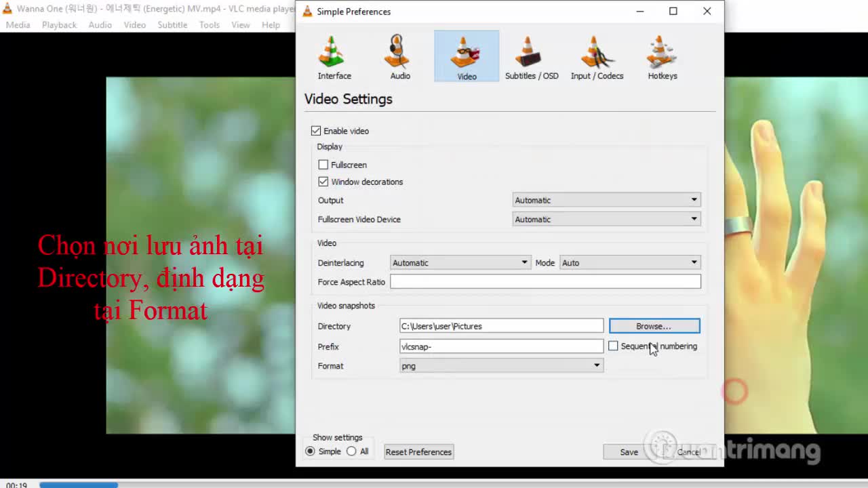Open the Playback menu in VLC

59,24
